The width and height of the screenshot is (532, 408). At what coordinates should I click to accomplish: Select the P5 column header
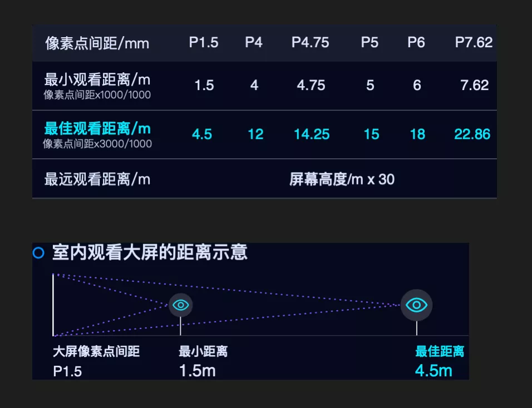[370, 42]
